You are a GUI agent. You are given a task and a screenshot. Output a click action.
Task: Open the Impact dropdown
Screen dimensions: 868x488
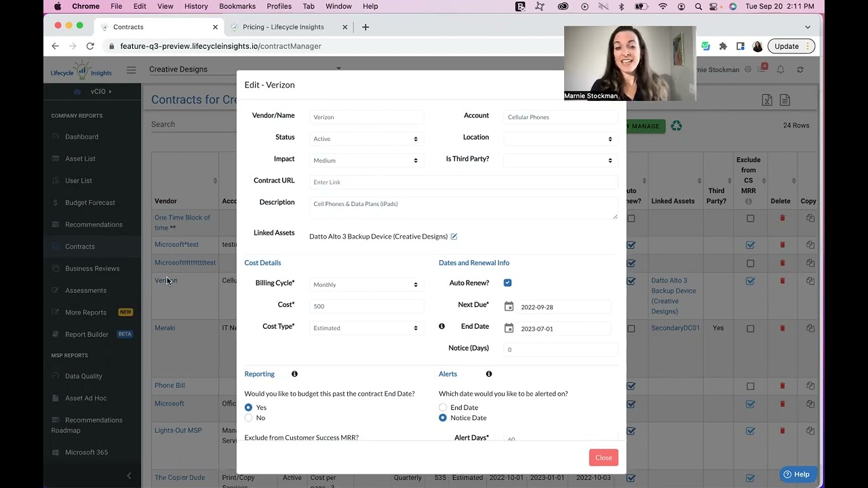point(366,161)
